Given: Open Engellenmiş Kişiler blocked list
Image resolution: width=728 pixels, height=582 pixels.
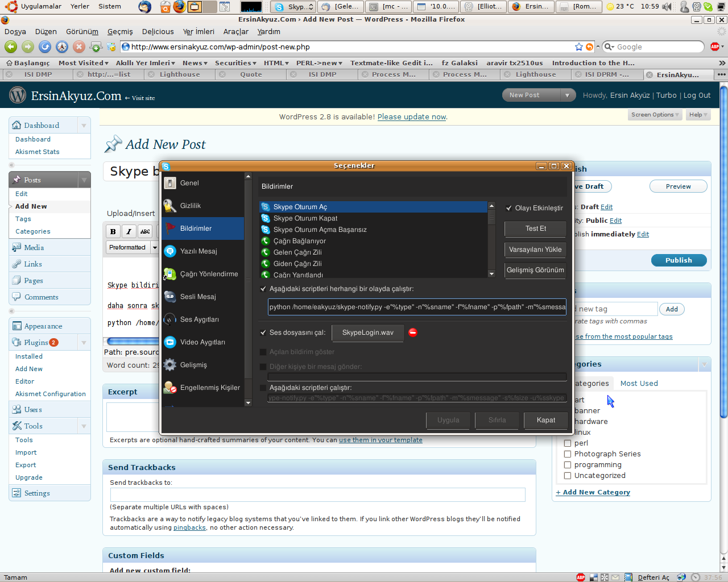Looking at the screenshot, I should coord(202,388).
